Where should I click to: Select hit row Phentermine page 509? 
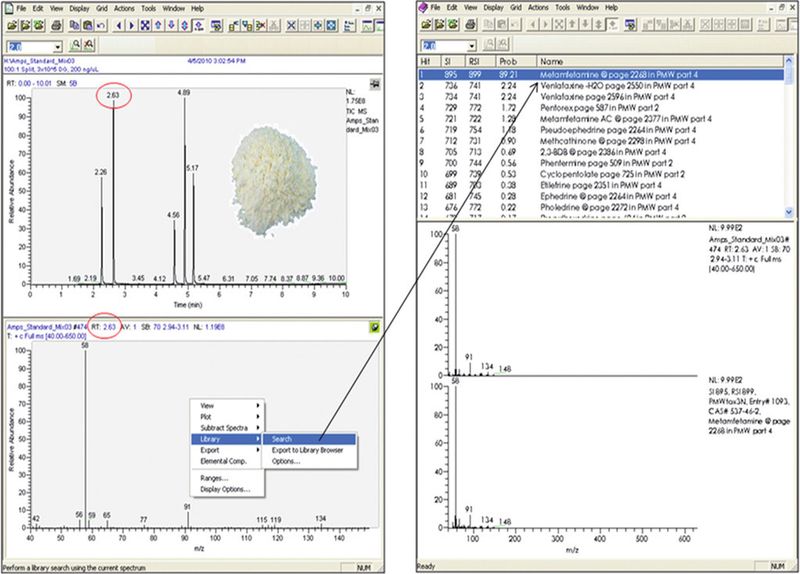point(601,163)
